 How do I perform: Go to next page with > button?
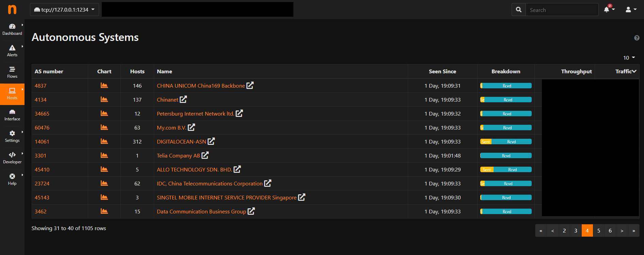click(622, 230)
